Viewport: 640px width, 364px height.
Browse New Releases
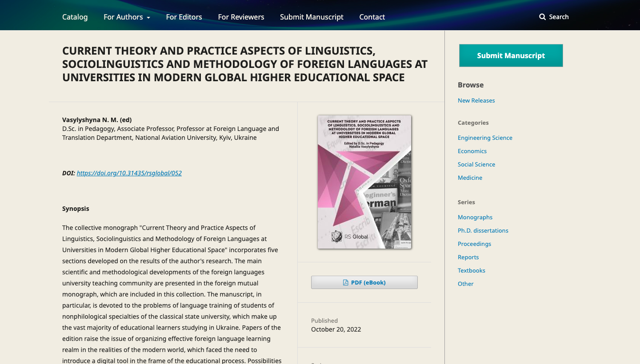pos(476,100)
